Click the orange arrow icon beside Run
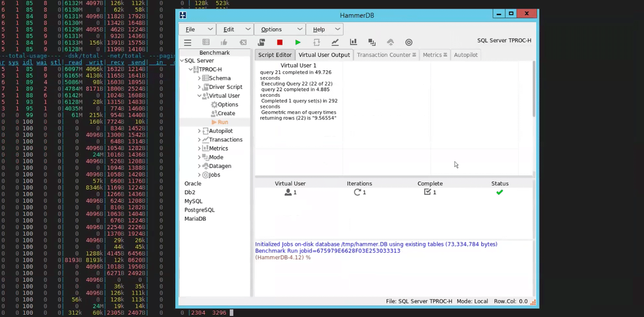The width and height of the screenshot is (644, 317). pos(214,122)
